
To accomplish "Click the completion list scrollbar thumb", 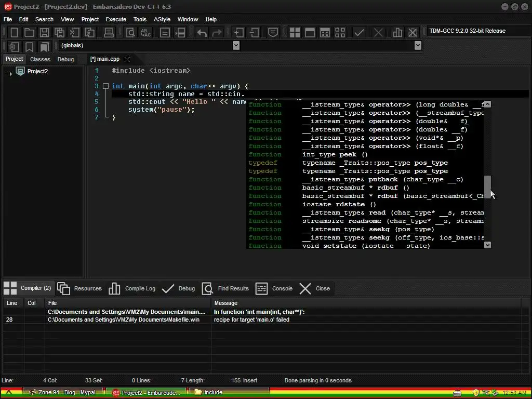I will tap(487, 187).
